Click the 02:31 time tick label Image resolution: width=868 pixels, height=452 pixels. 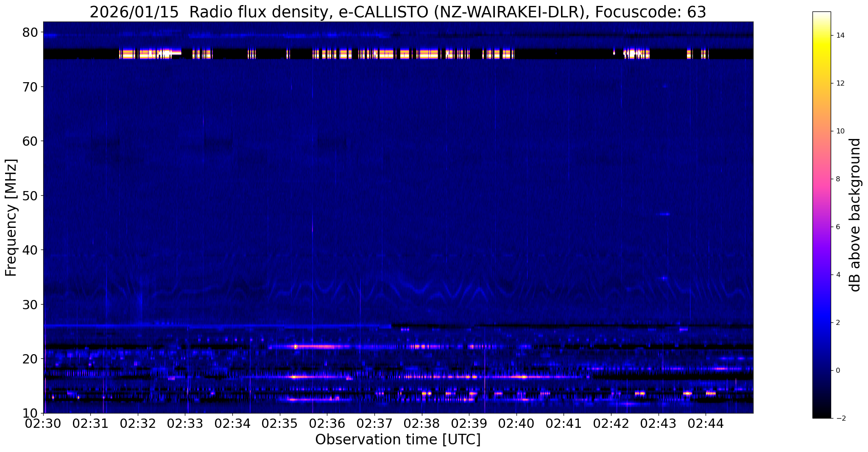pyautogui.click(x=90, y=424)
